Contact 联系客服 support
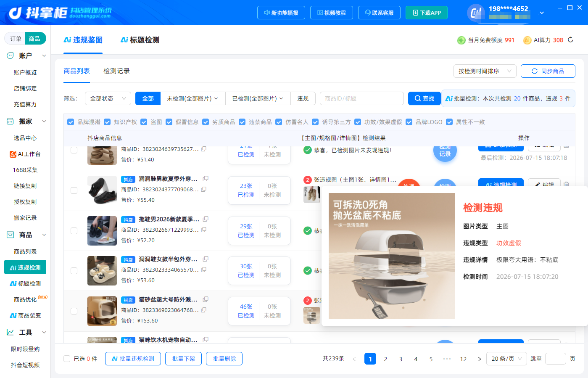 [379, 13]
